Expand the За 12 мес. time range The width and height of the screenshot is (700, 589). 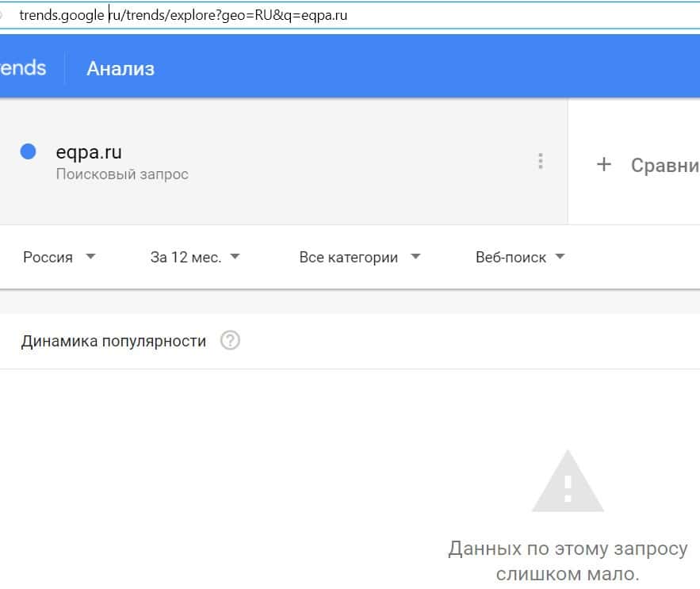tap(186, 257)
